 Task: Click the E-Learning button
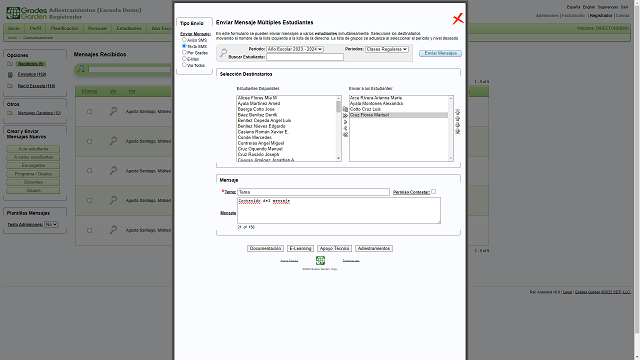tap(300, 249)
